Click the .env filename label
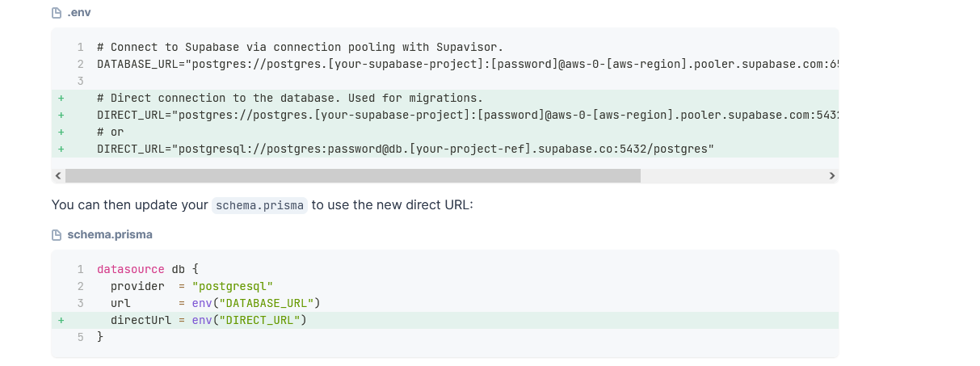The height and width of the screenshot is (366, 980). [x=80, y=13]
